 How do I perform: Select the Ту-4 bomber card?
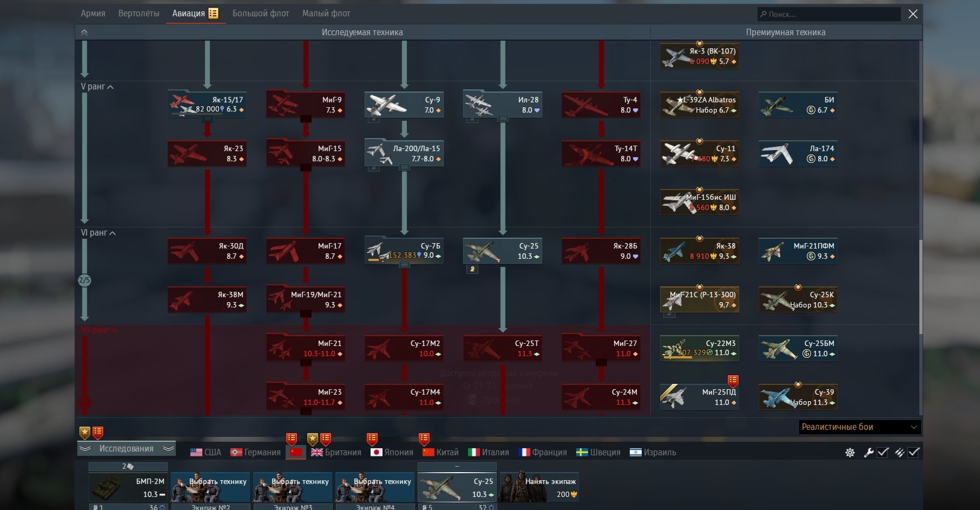click(x=601, y=104)
